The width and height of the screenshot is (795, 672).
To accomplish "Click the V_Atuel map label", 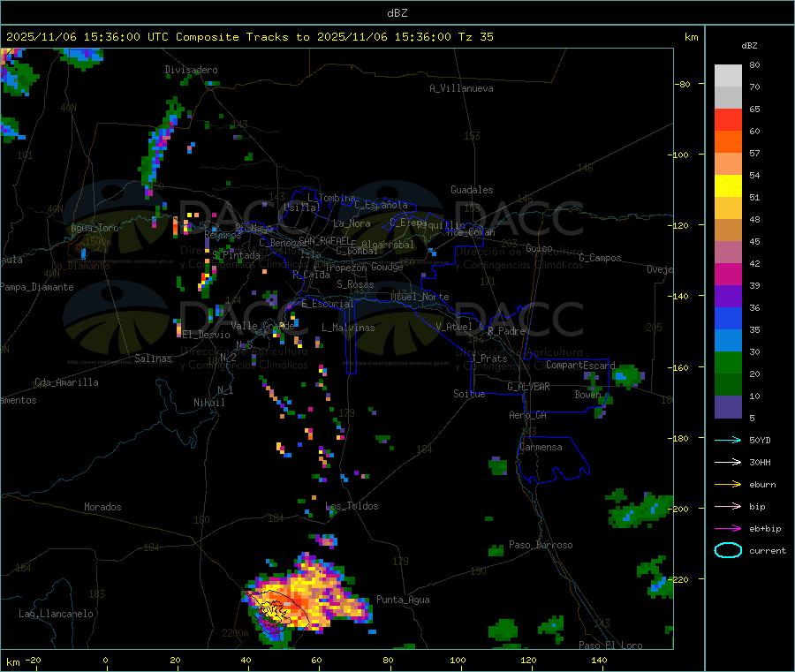I will coord(454,327).
